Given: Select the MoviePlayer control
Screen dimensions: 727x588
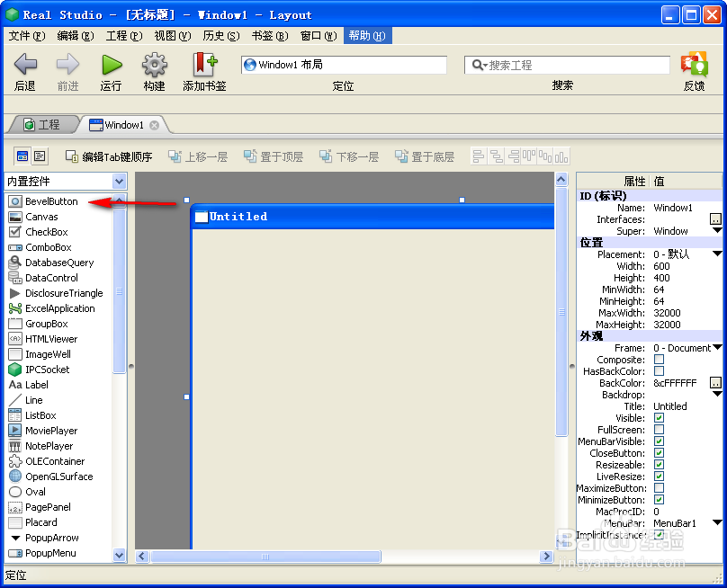Looking at the screenshot, I should [51, 431].
